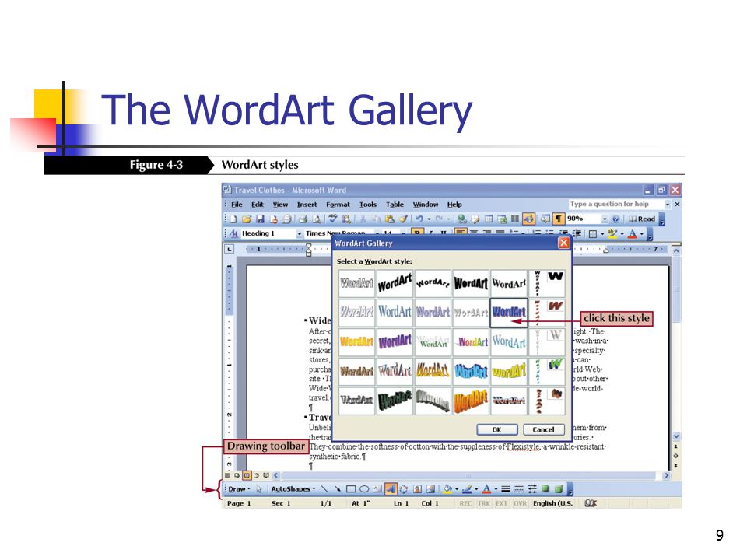Close the WordArt Gallery dialog

tap(563, 243)
